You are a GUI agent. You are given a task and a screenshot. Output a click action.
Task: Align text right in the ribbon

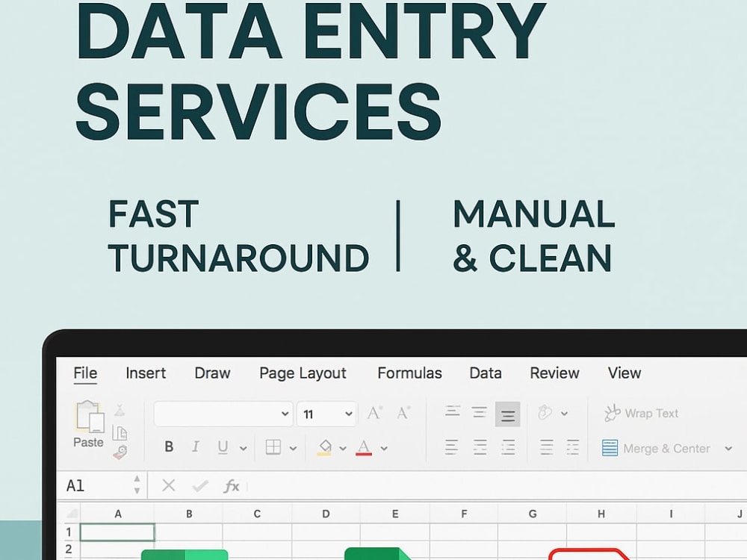click(x=508, y=447)
